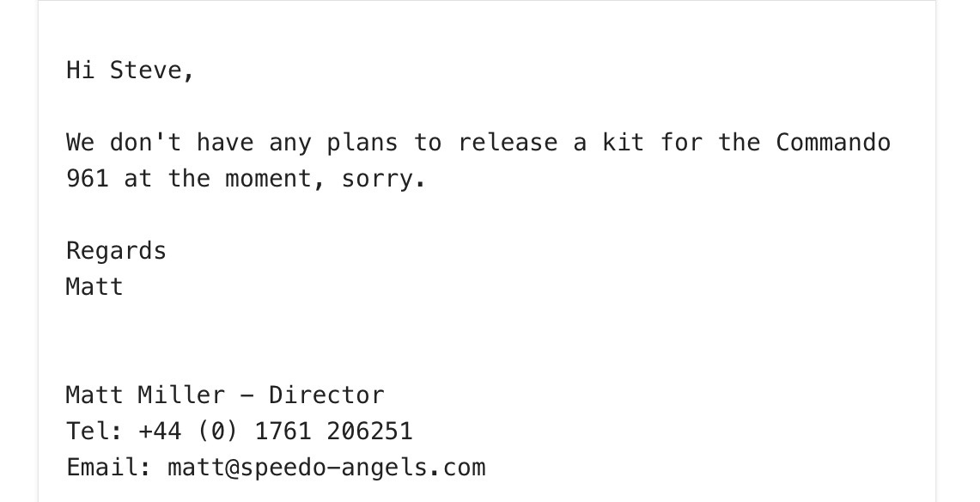Screen dimensions: 980x502
Task: Click the word "Regards"
Action: pyautogui.click(x=116, y=251)
